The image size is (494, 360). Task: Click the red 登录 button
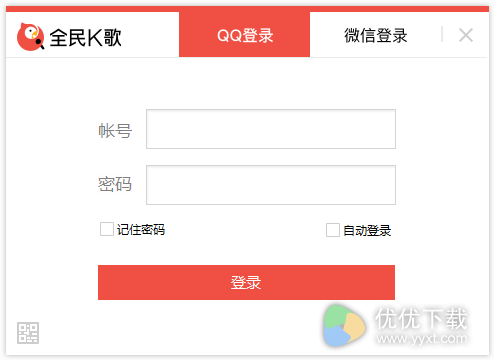pyautogui.click(x=246, y=282)
